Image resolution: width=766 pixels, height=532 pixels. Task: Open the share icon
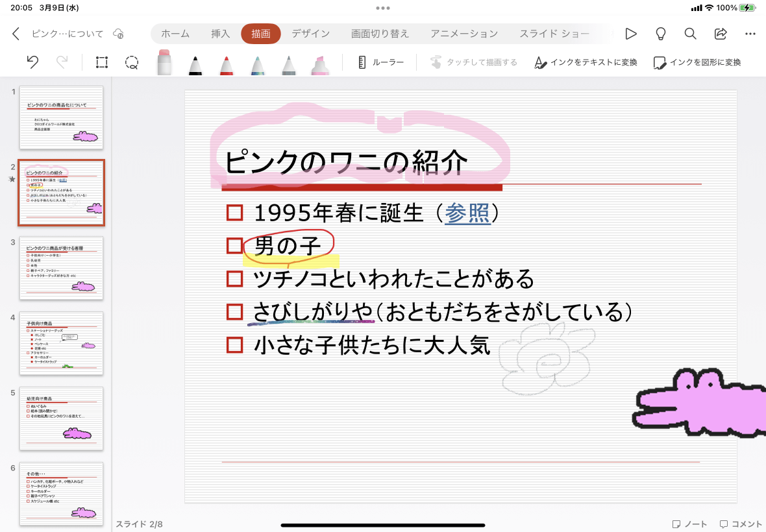tap(720, 34)
